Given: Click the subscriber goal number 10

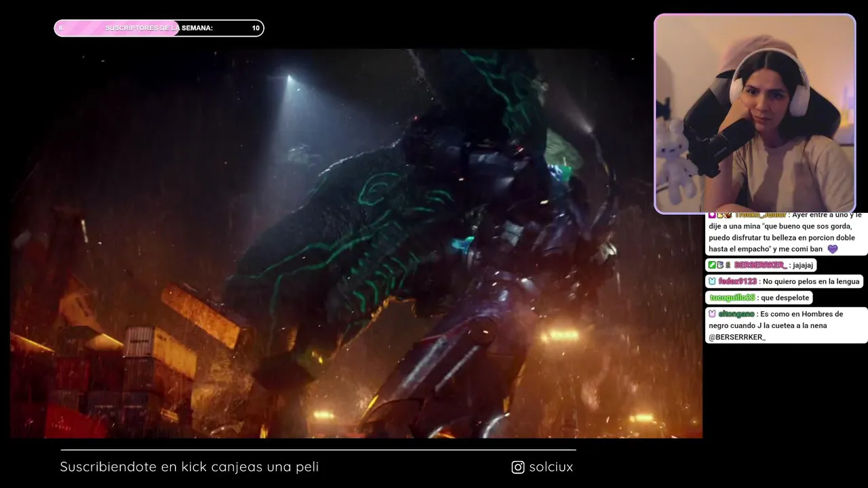Looking at the screenshot, I should point(256,28).
